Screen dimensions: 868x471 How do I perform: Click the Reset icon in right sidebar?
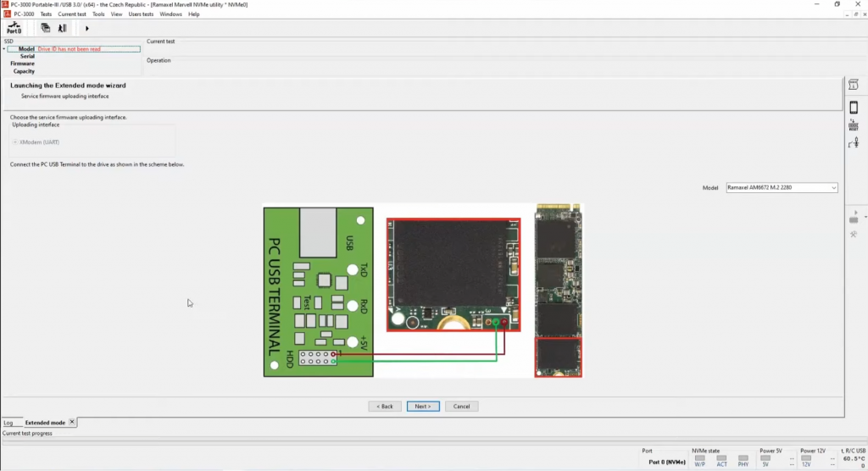point(854,125)
